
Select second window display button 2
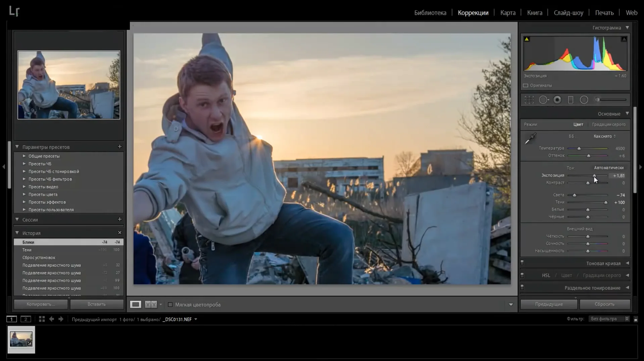26,319
